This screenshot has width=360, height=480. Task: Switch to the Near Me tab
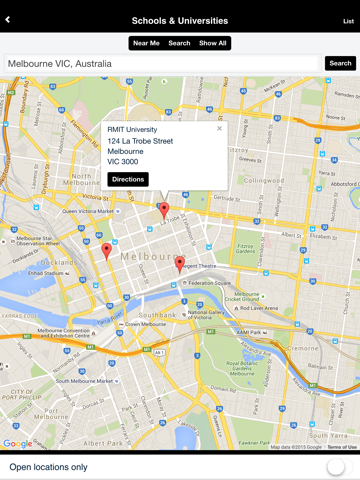(x=146, y=43)
